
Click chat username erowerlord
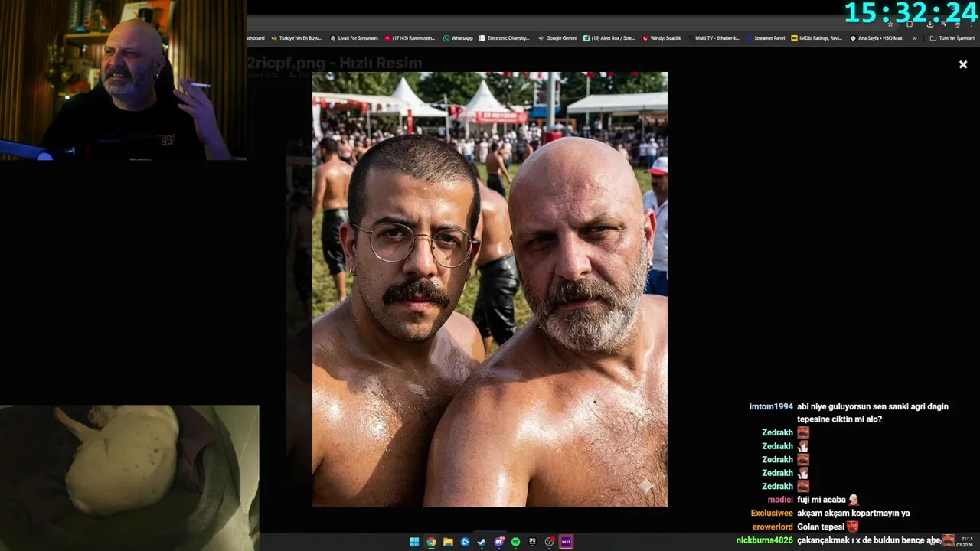pyautogui.click(x=773, y=527)
